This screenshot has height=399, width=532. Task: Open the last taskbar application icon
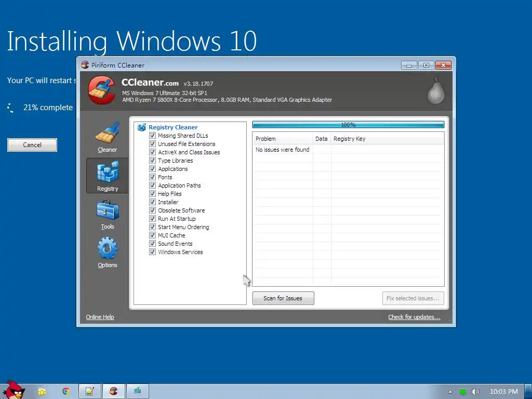[x=137, y=391]
